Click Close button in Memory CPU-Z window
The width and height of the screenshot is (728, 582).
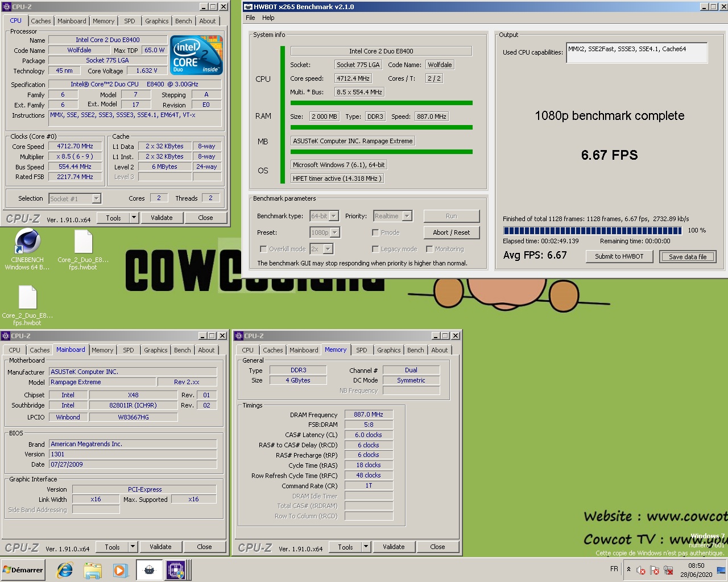click(x=437, y=547)
